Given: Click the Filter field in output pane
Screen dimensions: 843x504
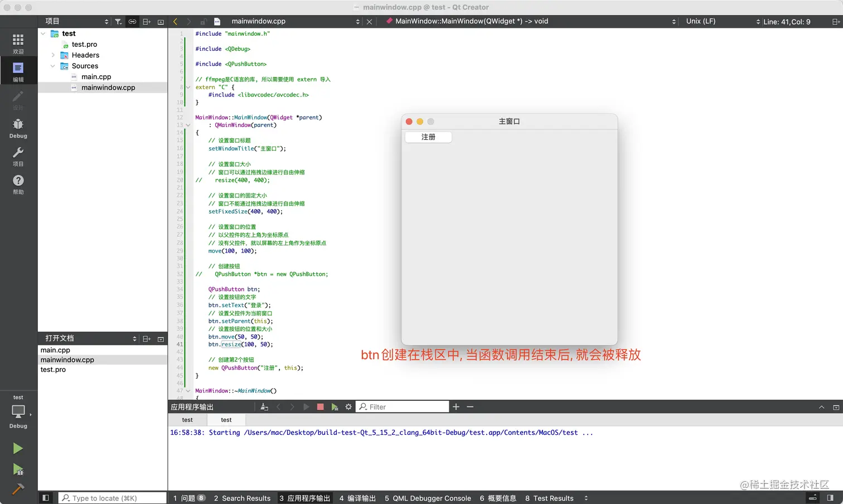Looking at the screenshot, I should 403,407.
